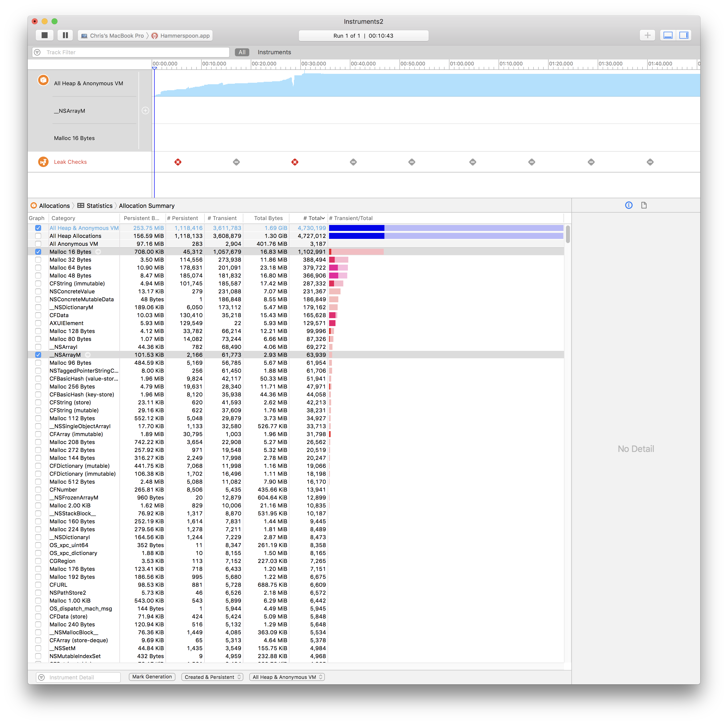Open the Created & Persistent dropdown
Viewport: 728px width, 724px height.
tap(212, 676)
